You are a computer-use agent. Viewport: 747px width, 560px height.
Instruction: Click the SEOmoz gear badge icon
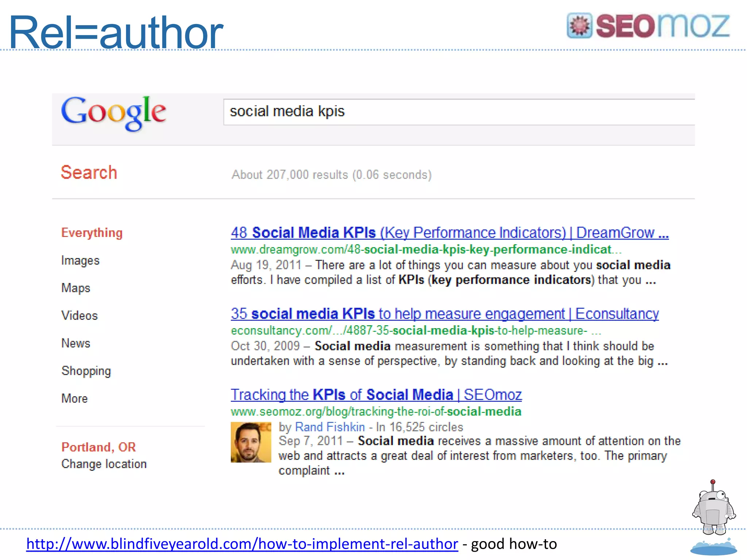click(x=580, y=26)
